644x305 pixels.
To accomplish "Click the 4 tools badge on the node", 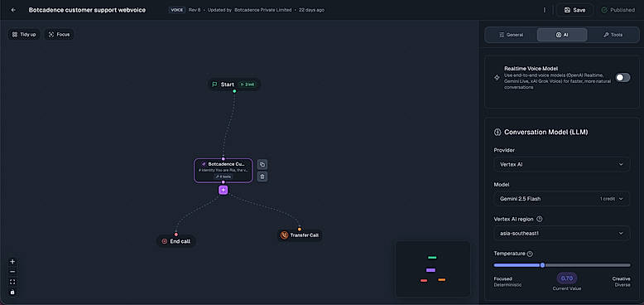I will click(x=223, y=177).
